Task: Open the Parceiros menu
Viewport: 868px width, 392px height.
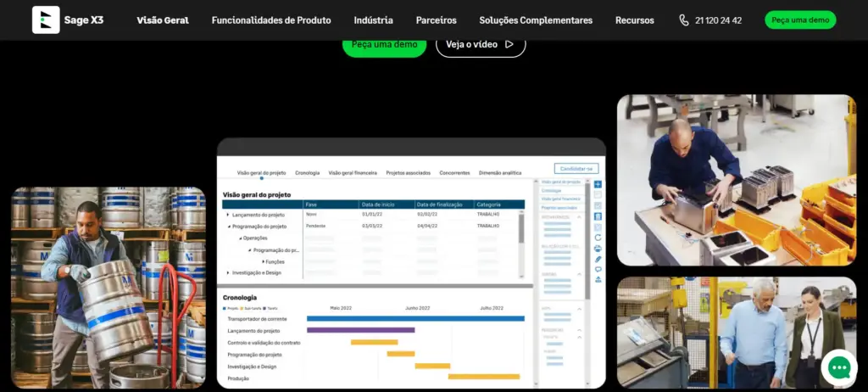Action: click(x=437, y=20)
